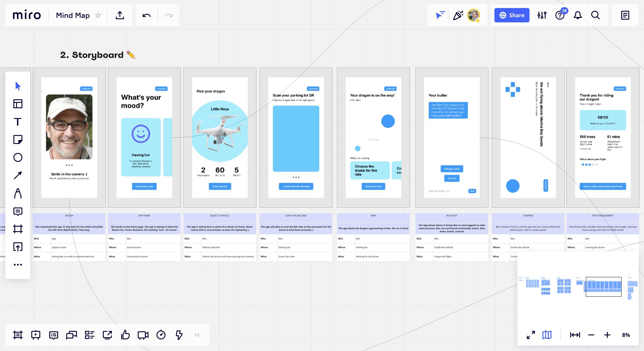
Task: Select the connection line arrow tool
Action: click(x=18, y=175)
